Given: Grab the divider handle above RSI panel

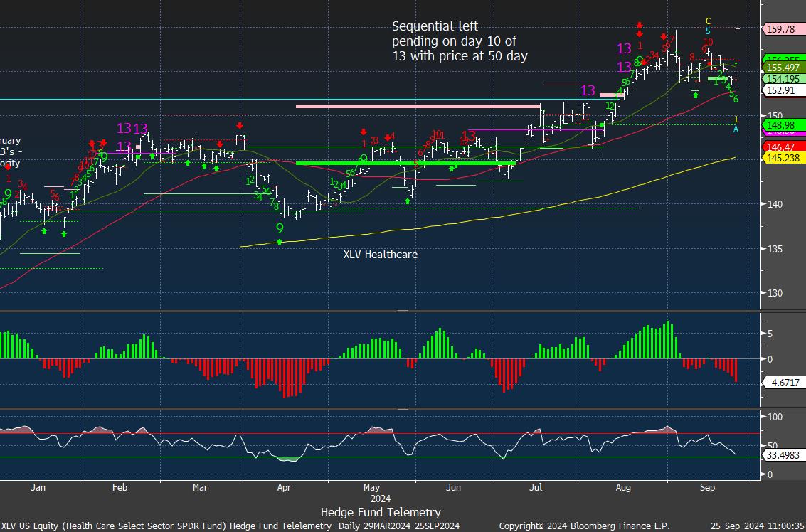Looking at the screenshot, I should (x=403, y=409).
